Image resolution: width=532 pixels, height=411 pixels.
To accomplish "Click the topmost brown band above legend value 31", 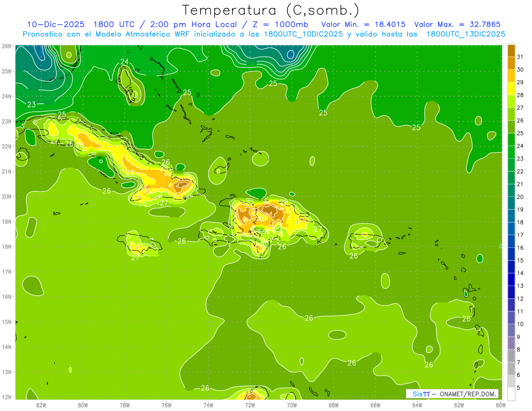I will click(511, 51).
